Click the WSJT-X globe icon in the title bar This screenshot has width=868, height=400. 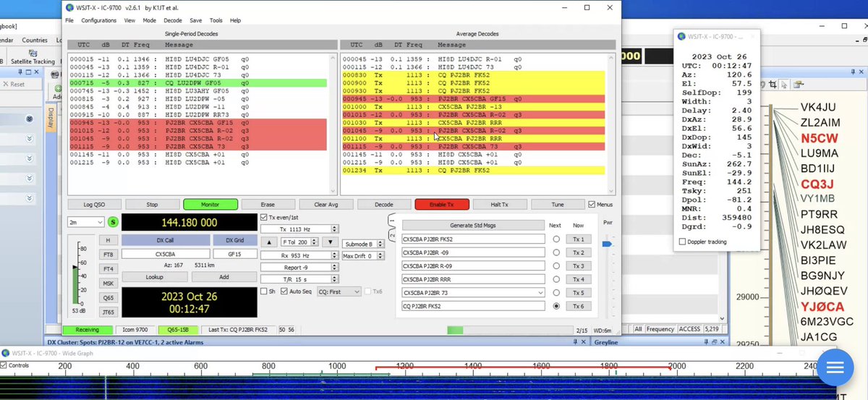click(x=69, y=7)
